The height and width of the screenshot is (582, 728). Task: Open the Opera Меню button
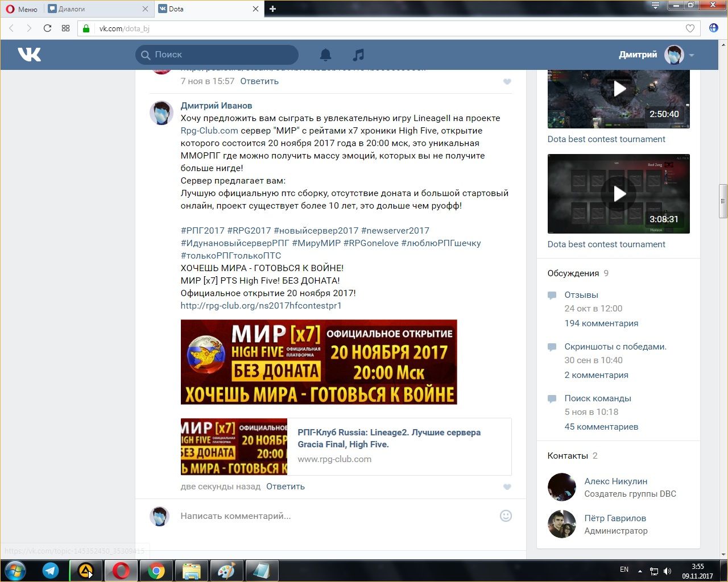coord(22,9)
